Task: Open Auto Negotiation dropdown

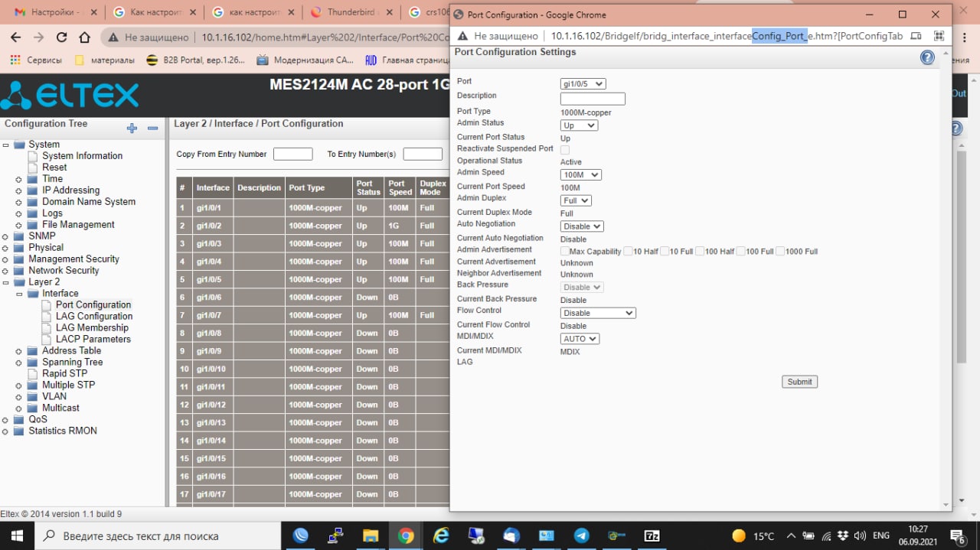Action: click(x=582, y=226)
